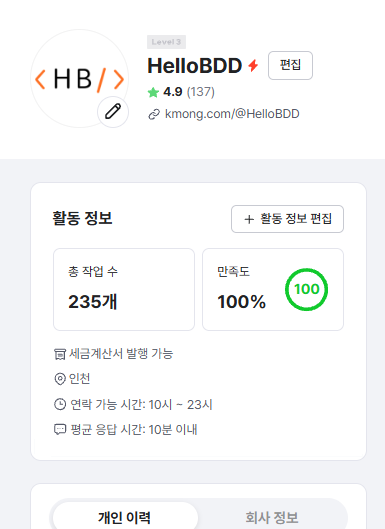Click the red lightning bolt badge
The image size is (385, 529).
click(253, 65)
